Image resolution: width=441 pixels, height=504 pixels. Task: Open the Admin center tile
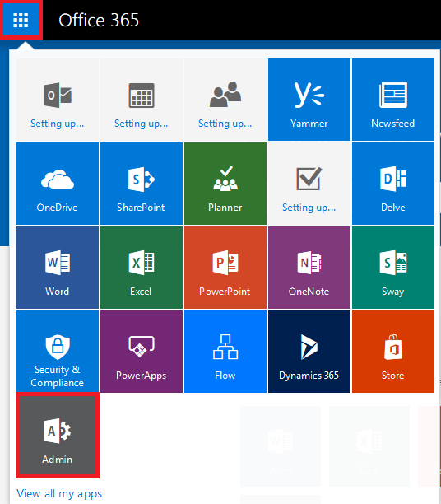click(x=58, y=435)
